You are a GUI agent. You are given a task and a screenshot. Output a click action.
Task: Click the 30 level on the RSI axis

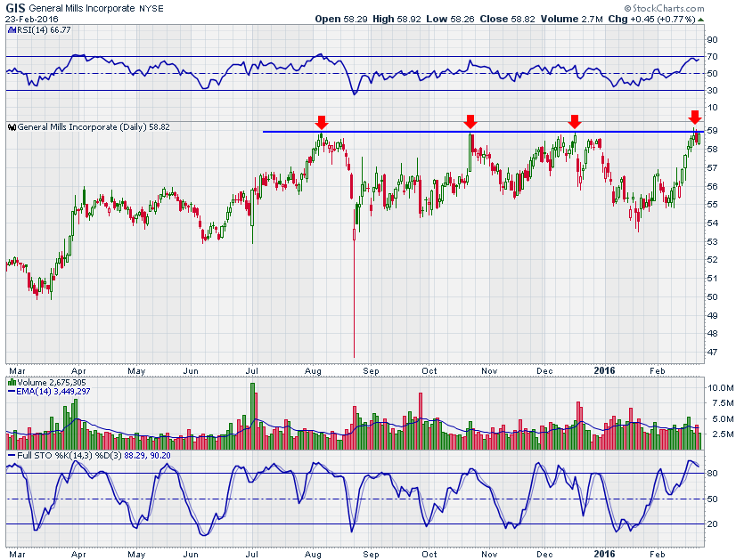[x=713, y=91]
